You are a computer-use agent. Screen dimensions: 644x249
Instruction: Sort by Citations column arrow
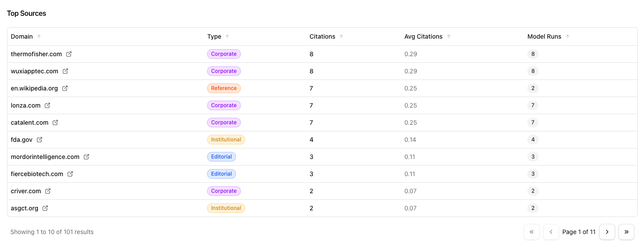(341, 36)
